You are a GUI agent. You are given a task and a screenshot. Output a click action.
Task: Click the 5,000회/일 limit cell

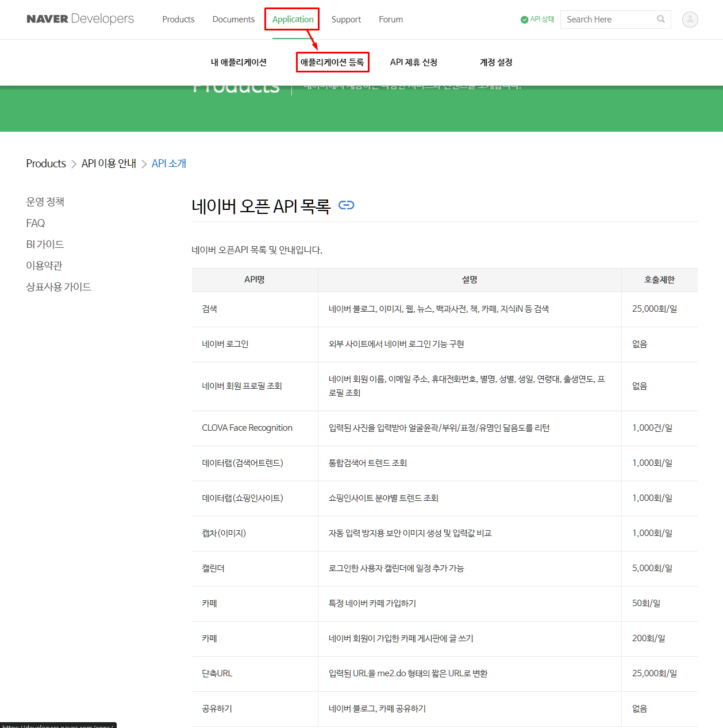coord(659,569)
